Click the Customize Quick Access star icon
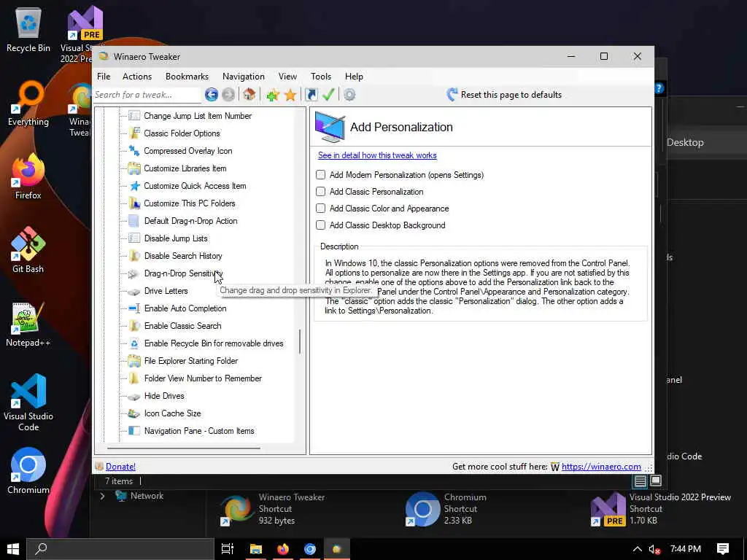The height and width of the screenshot is (560, 747). pos(134,186)
